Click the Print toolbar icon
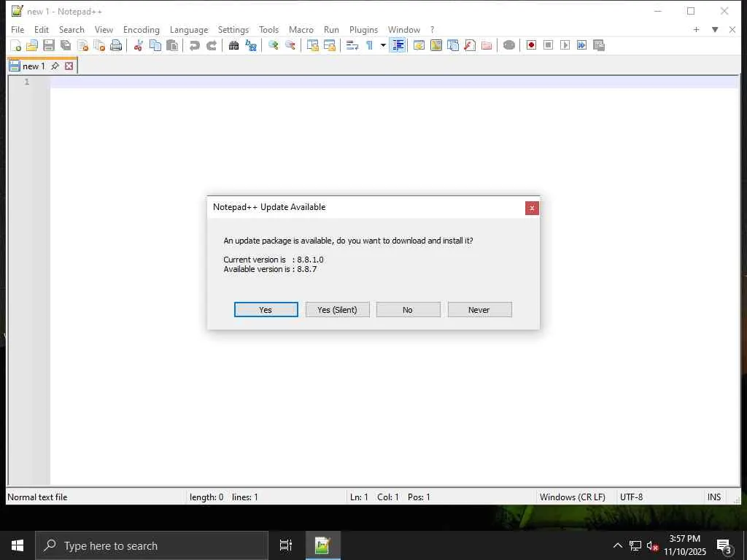Viewport: 747px width, 560px height. (x=116, y=45)
